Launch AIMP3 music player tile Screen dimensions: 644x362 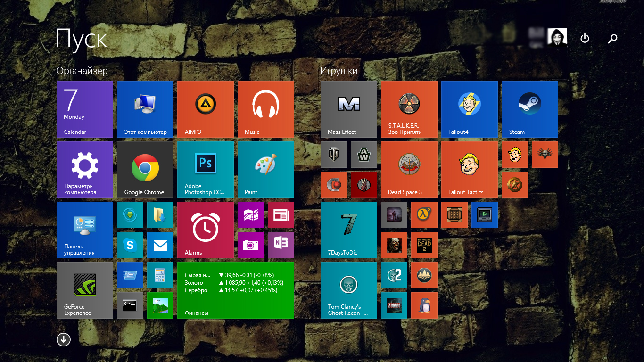[x=205, y=109]
